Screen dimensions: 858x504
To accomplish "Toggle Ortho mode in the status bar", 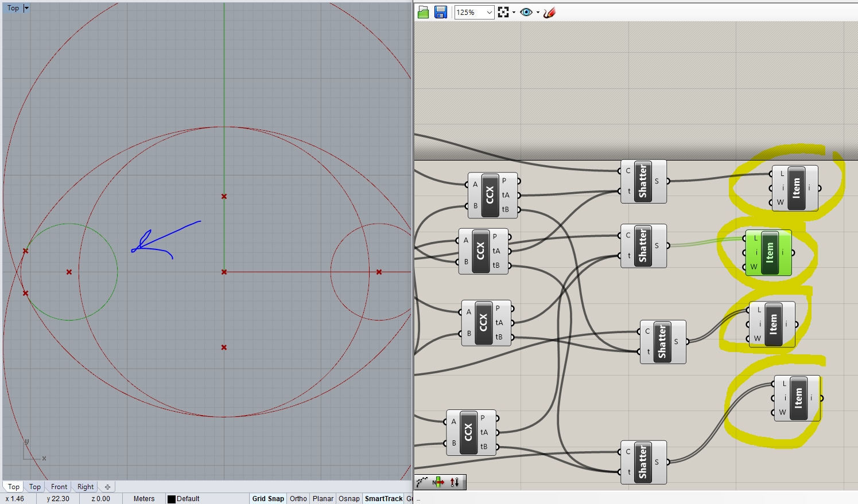I will (x=298, y=499).
